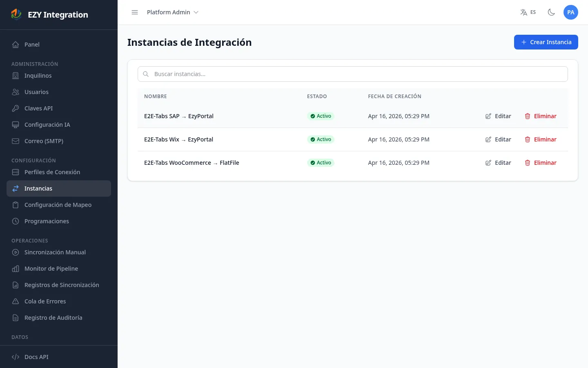
Task: Delete the E2E-Tabs Wix → EzyPortal instance
Action: point(541,139)
